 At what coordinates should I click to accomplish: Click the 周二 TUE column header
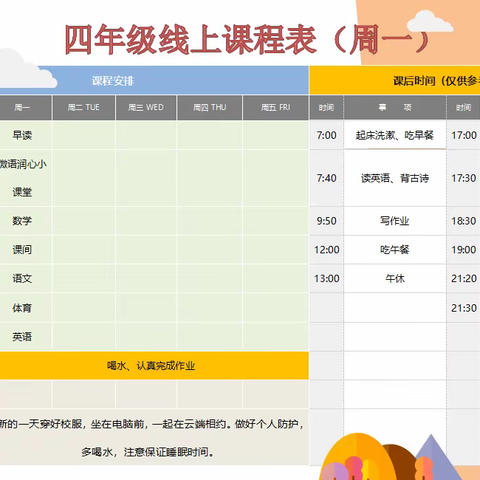[x=84, y=107]
